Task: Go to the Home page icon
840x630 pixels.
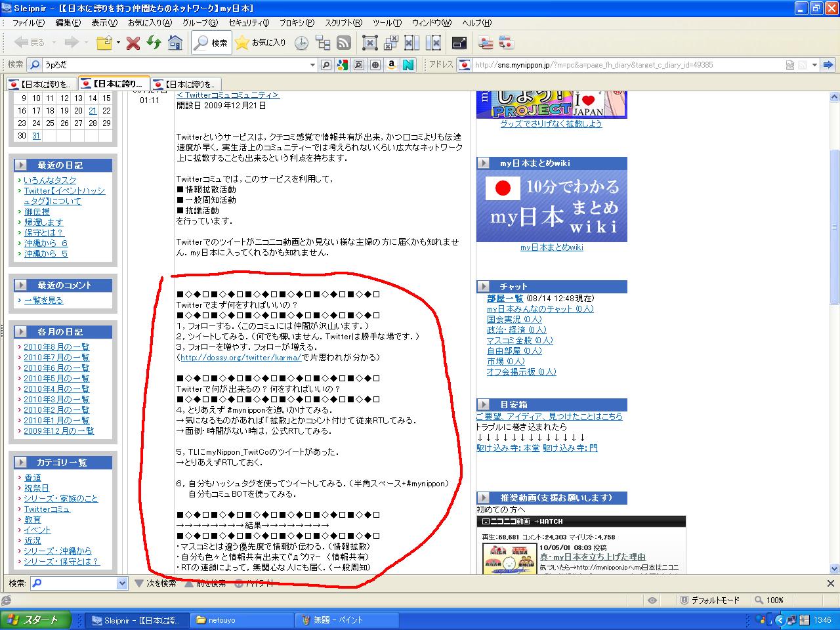Action: point(175,43)
